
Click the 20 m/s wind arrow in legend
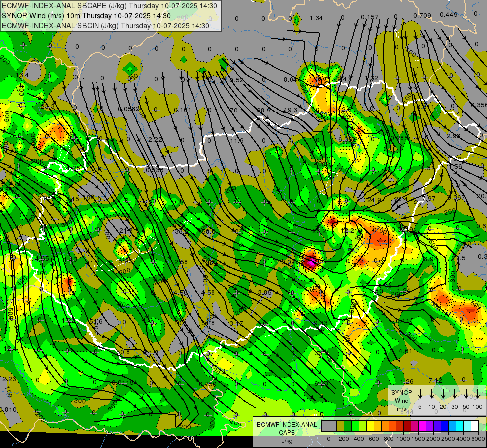[443, 393]
